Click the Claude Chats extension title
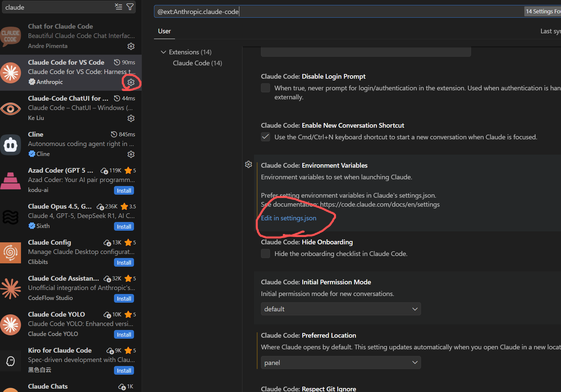 [x=48, y=386]
